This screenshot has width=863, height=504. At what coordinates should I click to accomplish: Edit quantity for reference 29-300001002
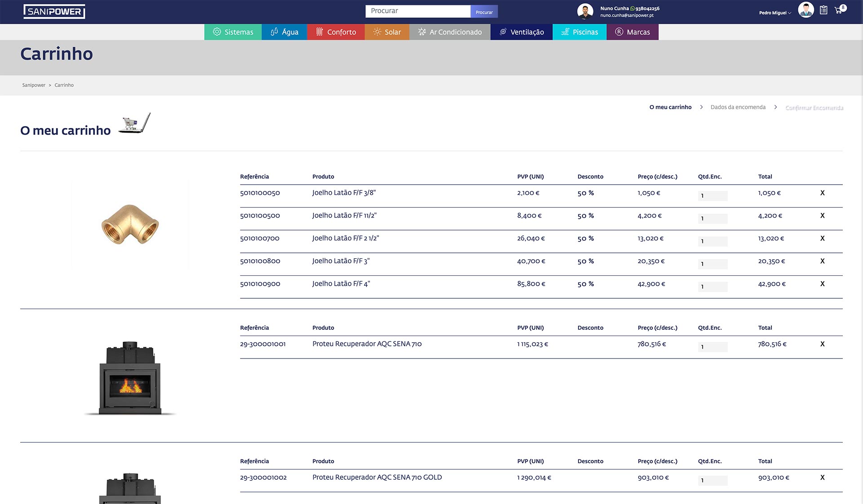[713, 480]
